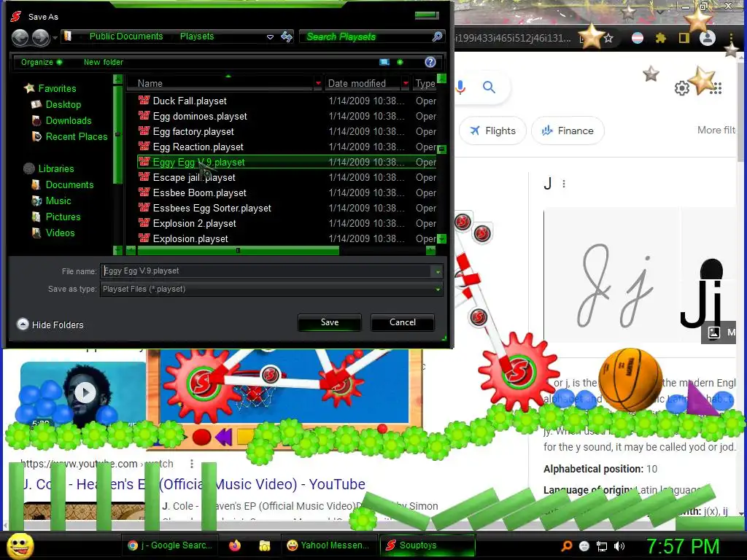Click the navigation pane vertical scrollbar

(x=117, y=135)
